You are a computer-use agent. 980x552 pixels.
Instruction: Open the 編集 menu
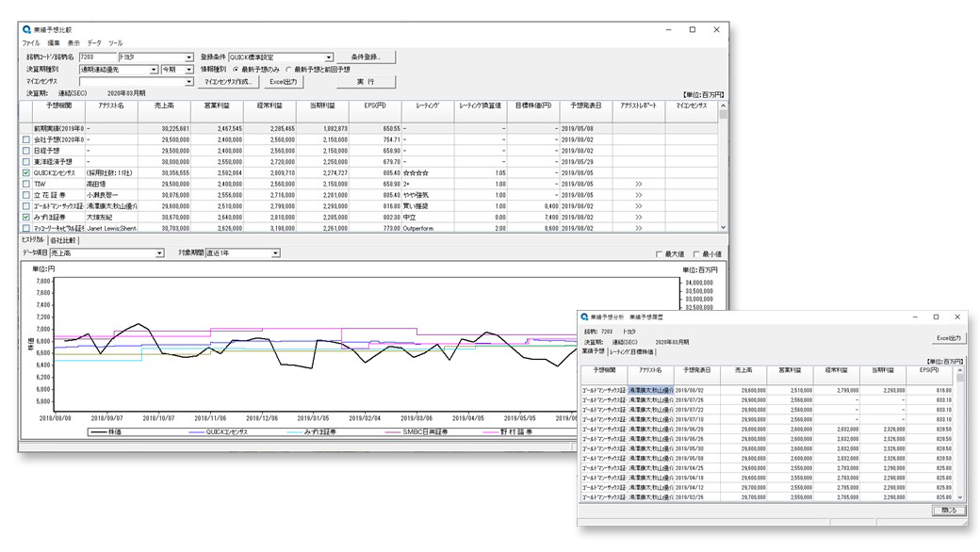[x=54, y=43]
